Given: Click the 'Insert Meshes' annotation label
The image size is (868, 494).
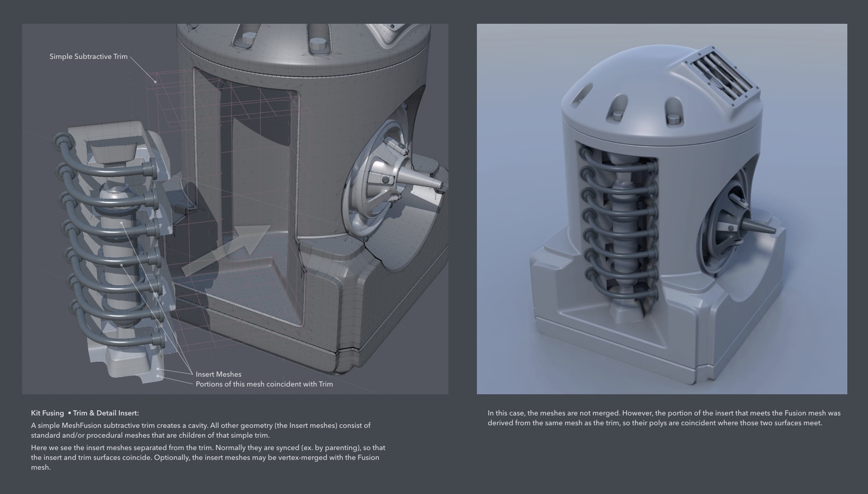Looking at the screenshot, I should point(218,374).
